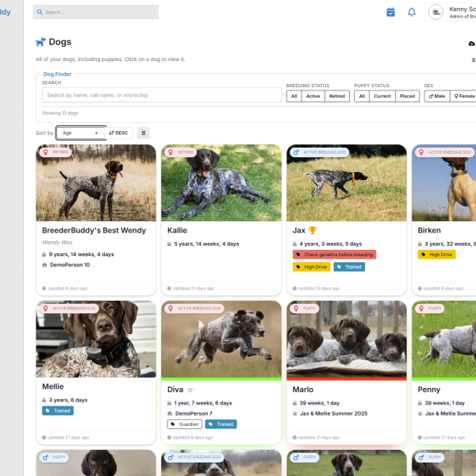Select All puppy status filter
The height and width of the screenshot is (476, 476).
362,96
